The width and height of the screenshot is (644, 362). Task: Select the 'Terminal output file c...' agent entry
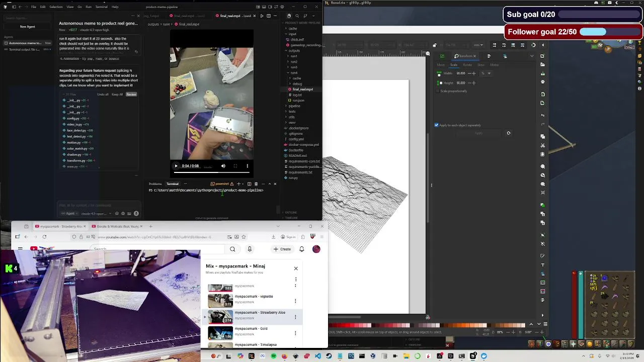(x=27, y=49)
